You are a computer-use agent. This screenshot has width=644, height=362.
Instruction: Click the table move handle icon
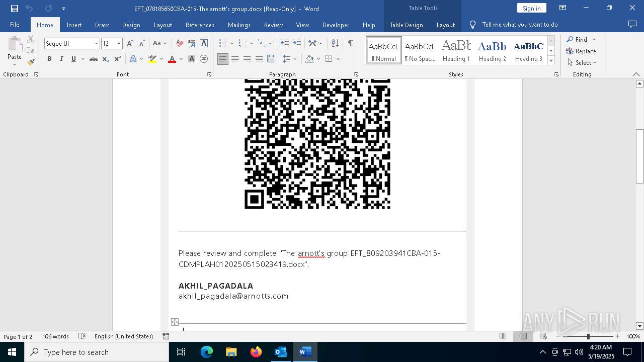coord(175,322)
